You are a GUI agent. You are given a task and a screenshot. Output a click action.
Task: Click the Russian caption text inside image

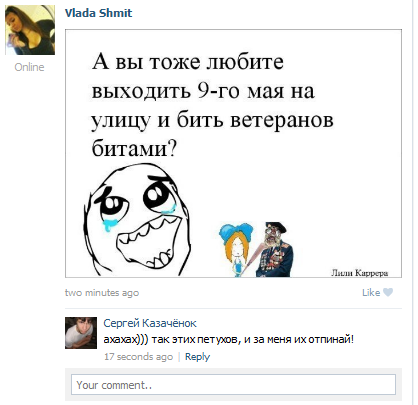212,104
